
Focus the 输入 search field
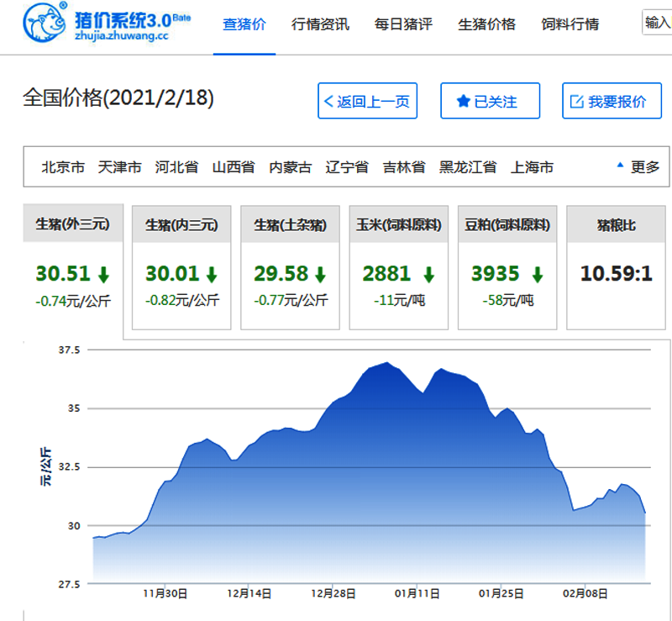[657, 22]
